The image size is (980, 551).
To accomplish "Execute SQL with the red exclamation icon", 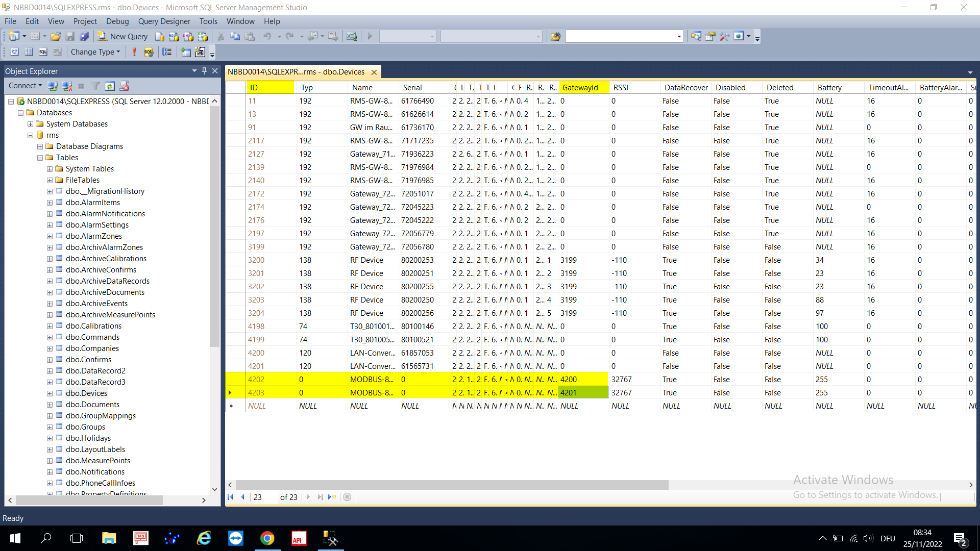I will point(134,52).
